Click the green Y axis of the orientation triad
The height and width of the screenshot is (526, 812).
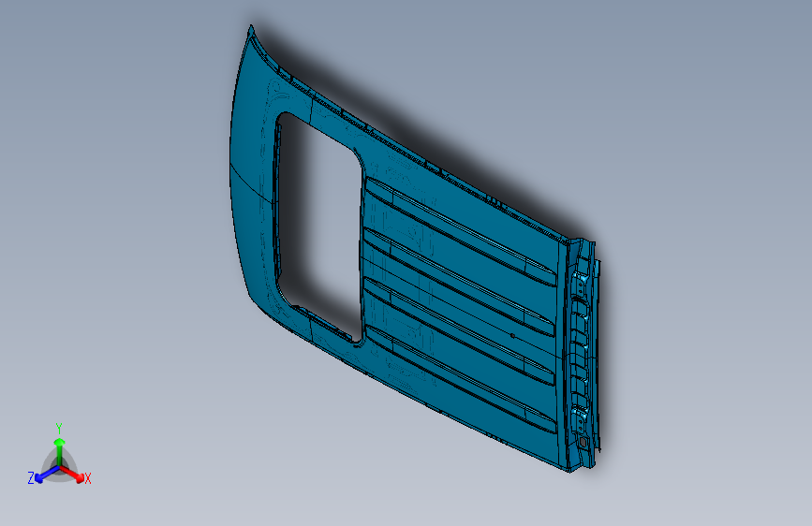[x=60, y=450]
